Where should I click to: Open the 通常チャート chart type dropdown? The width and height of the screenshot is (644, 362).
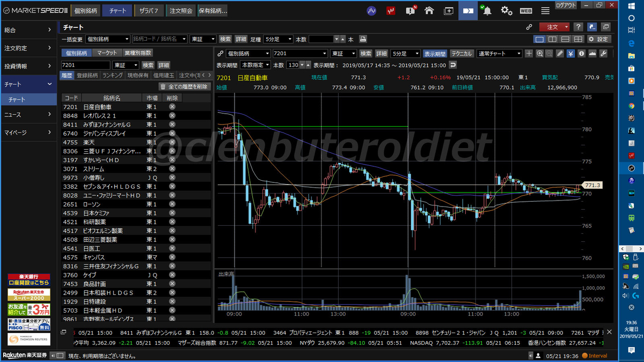point(499,54)
